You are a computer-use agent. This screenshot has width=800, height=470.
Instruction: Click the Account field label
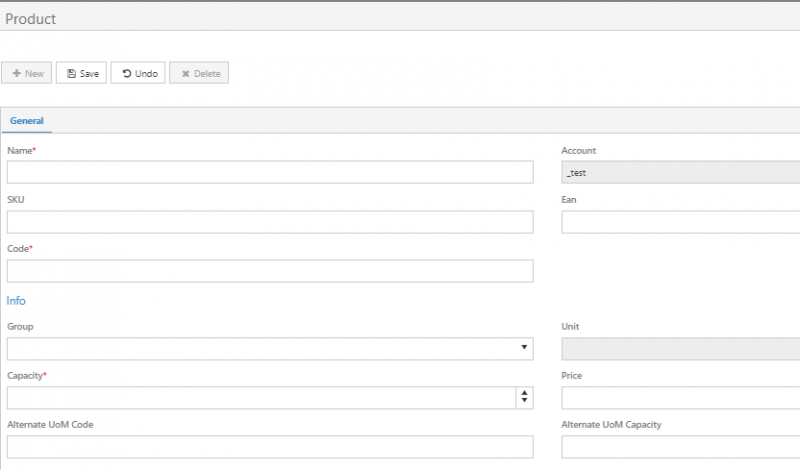pos(579,151)
